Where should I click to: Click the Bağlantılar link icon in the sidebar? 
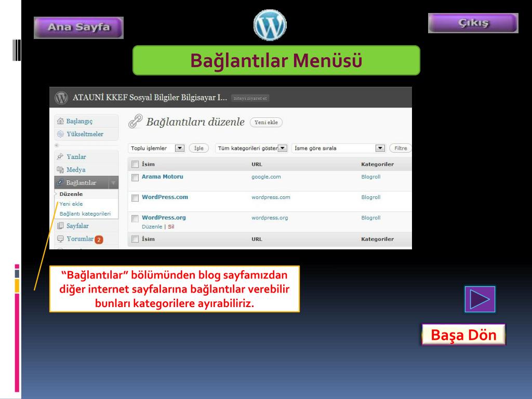click(x=60, y=182)
